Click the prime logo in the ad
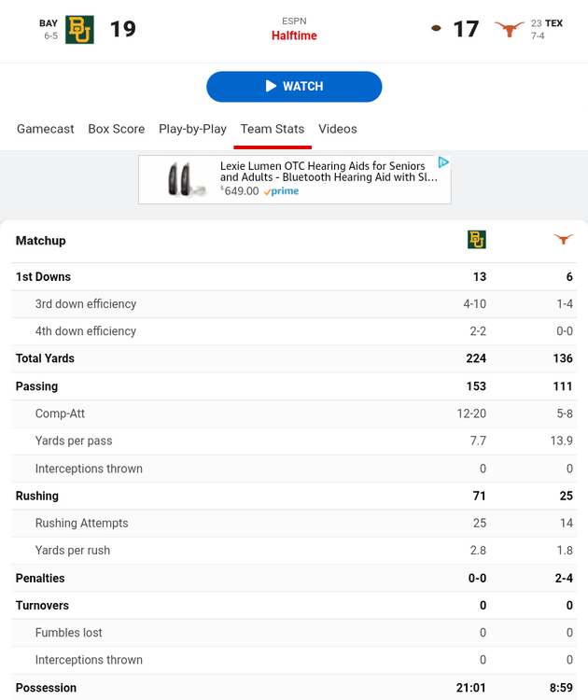Viewport: 588px width, 700px height. coord(281,191)
